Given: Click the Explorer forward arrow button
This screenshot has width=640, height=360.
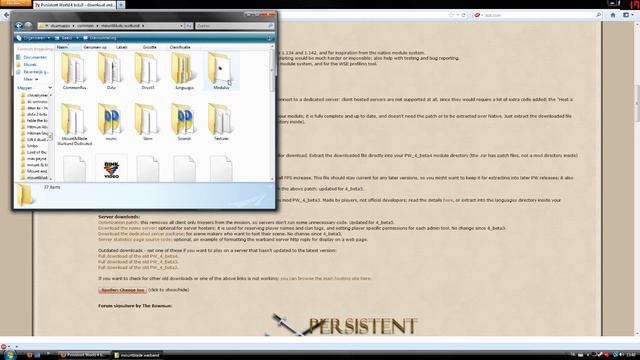Looking at the screenshot, I should 28,26.
